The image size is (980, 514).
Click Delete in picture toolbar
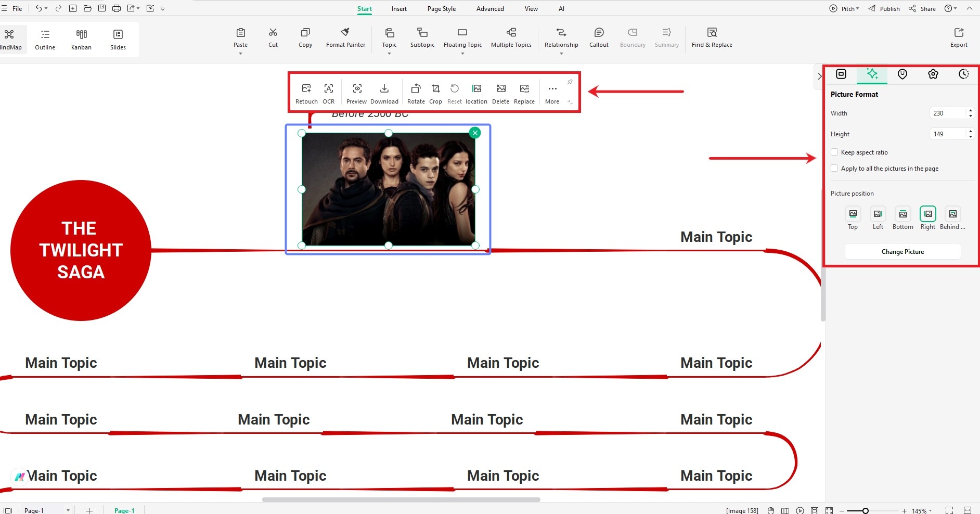pyautogui.click(x=501, y=94)
